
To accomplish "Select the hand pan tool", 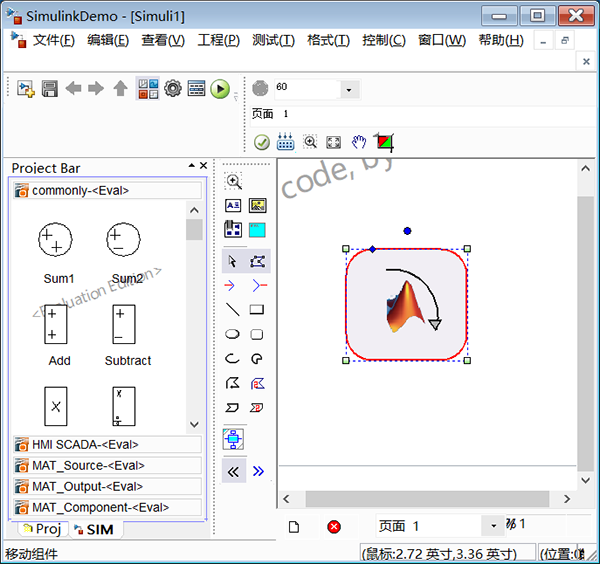I will [359, 143].
